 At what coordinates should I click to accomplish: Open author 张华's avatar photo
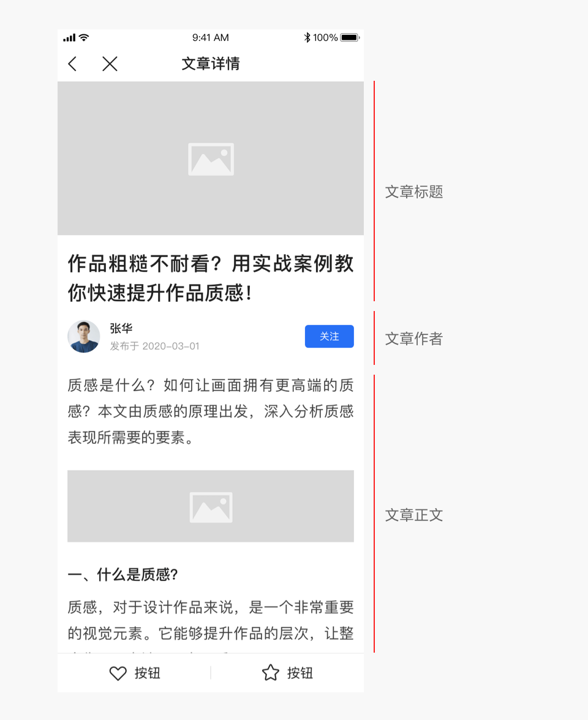pyautogui.click(x=83, y=337)
